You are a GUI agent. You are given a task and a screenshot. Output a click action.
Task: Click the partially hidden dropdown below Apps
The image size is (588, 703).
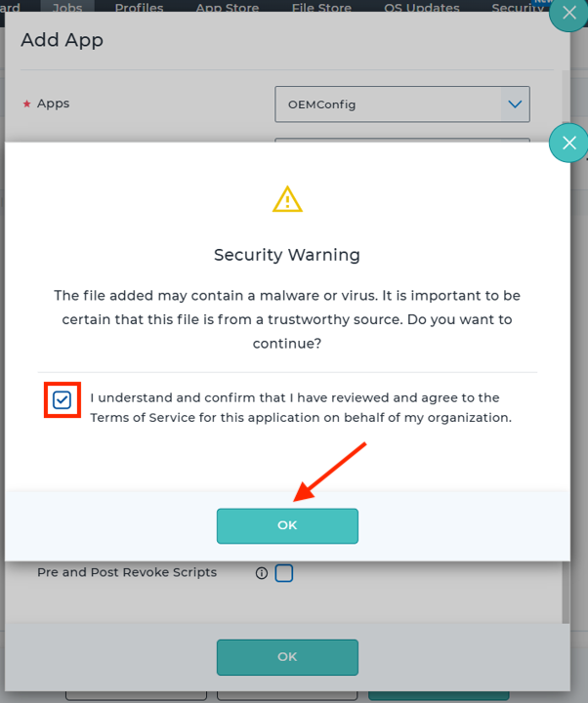(402, 140)
